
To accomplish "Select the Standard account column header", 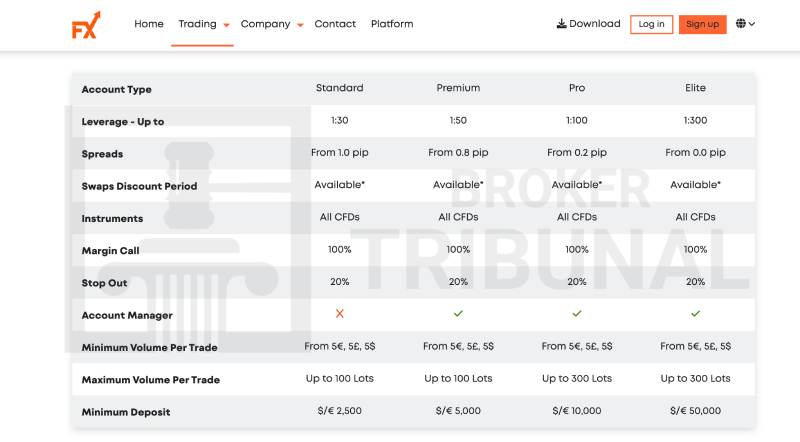I will tap(339, 88).
